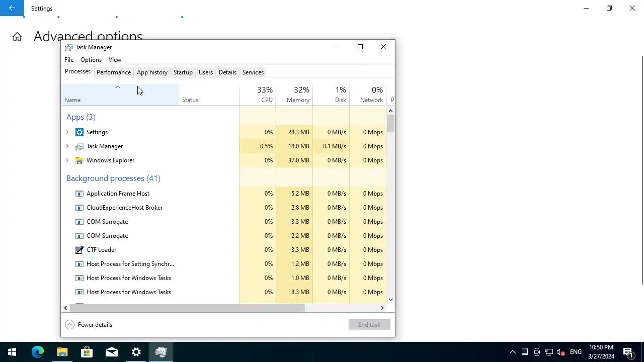
Task: Open the taskbar clock and date
Action: 601,352
